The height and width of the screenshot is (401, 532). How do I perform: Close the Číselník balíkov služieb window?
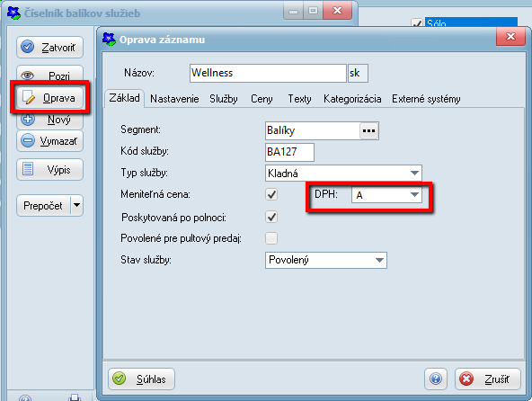pyautogui.click(x=337, y=11)
